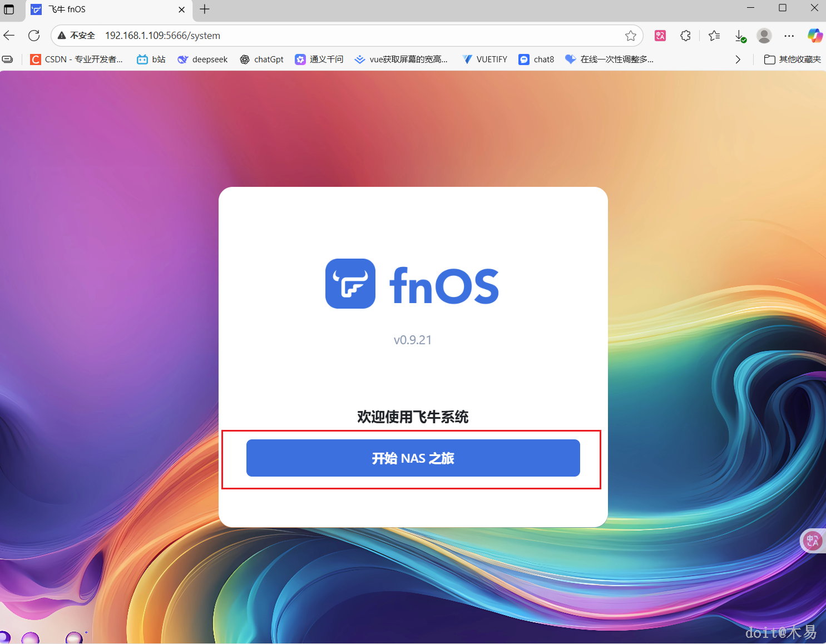The width and height of the screenshot is (826, 644).
Task: Open the VUETIFY bookmark
Action: tap(484, 59)
